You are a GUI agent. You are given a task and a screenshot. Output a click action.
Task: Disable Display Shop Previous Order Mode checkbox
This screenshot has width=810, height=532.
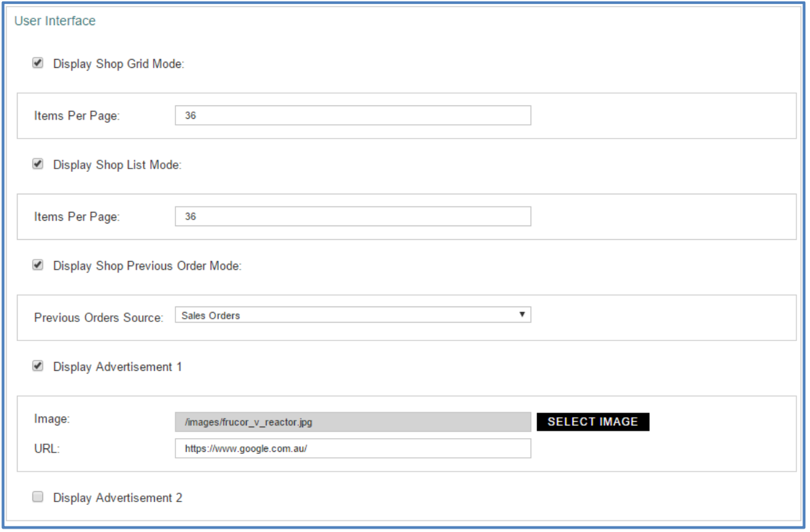click(x=37, y=266)
